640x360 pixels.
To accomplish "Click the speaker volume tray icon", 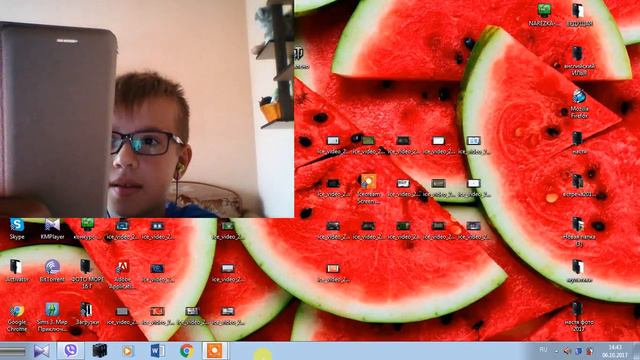I will point(567,351).
